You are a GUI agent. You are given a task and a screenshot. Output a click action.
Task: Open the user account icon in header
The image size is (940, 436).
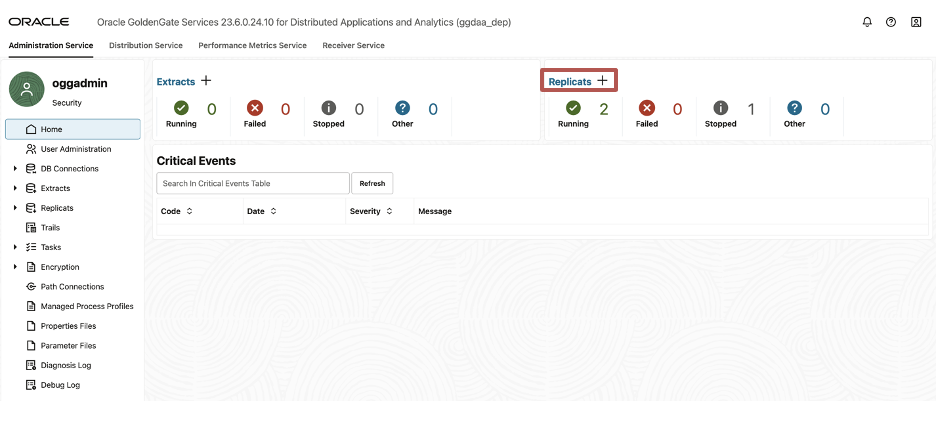915,22
